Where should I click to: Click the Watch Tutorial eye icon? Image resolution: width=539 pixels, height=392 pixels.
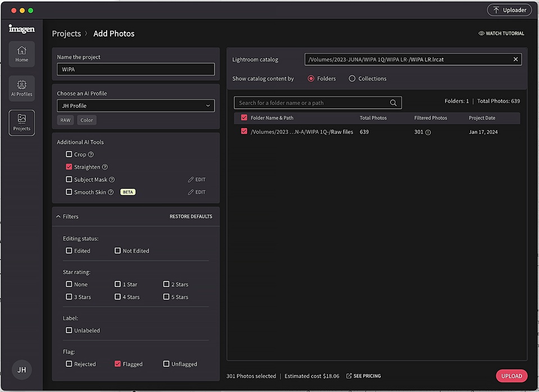point(481,33)
